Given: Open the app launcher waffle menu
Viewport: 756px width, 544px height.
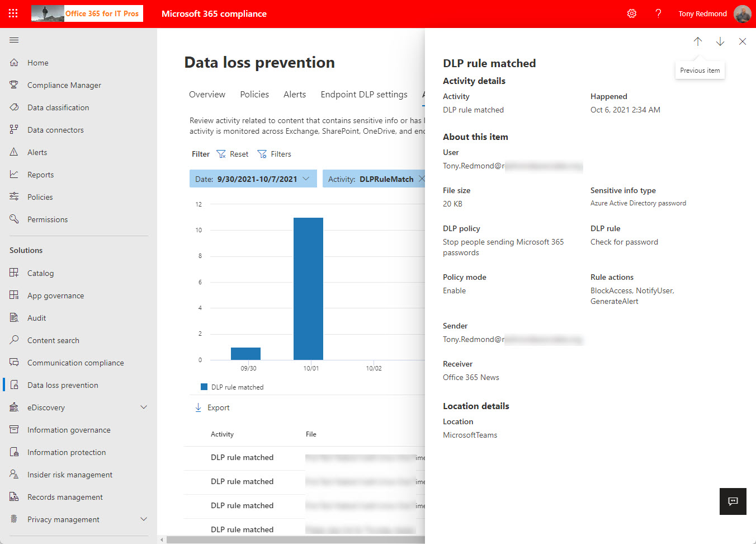Looking at the screenshot, I should pos(12,13).
